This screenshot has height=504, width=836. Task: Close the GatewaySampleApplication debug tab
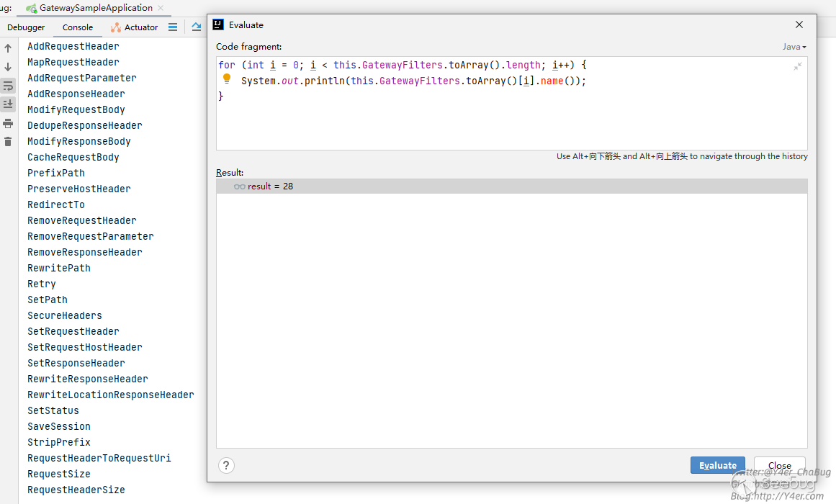(161, 8)
